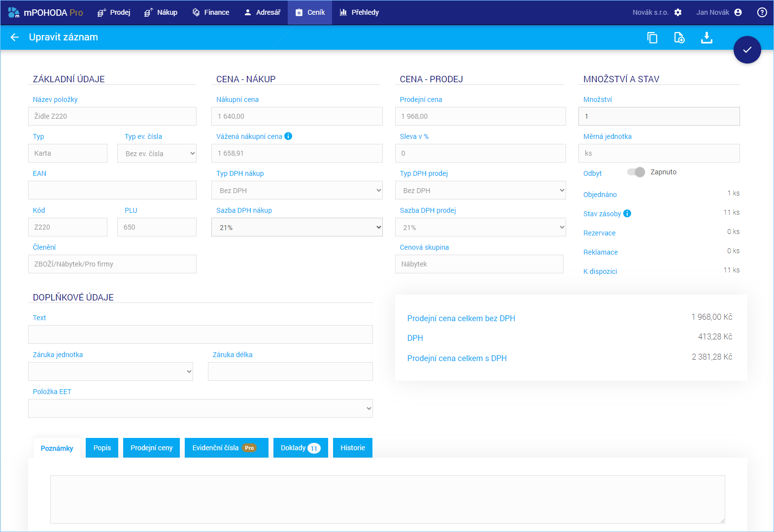This screenshot has height=532, width=774.
Task: Click the Text input field
Action: (201, 334)
